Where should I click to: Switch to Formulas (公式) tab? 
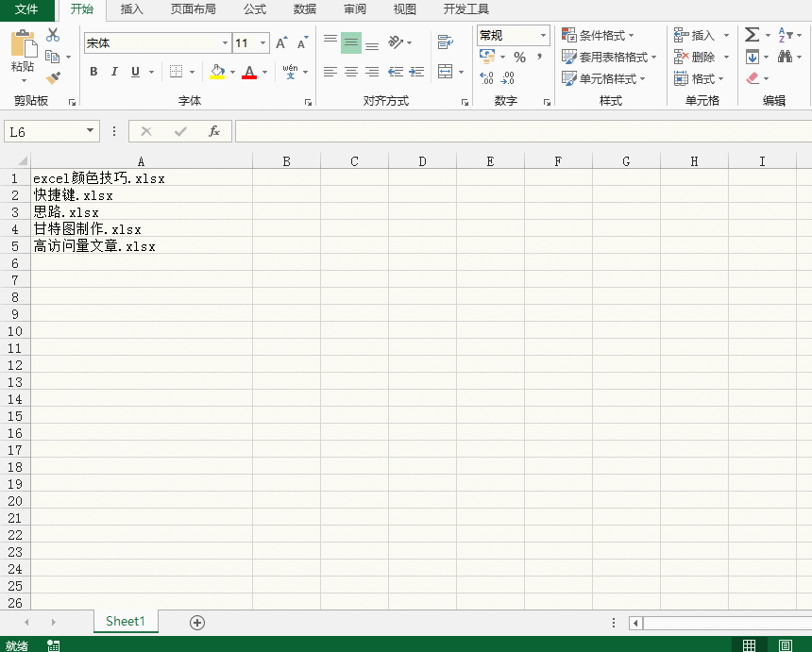click(255, 9)
